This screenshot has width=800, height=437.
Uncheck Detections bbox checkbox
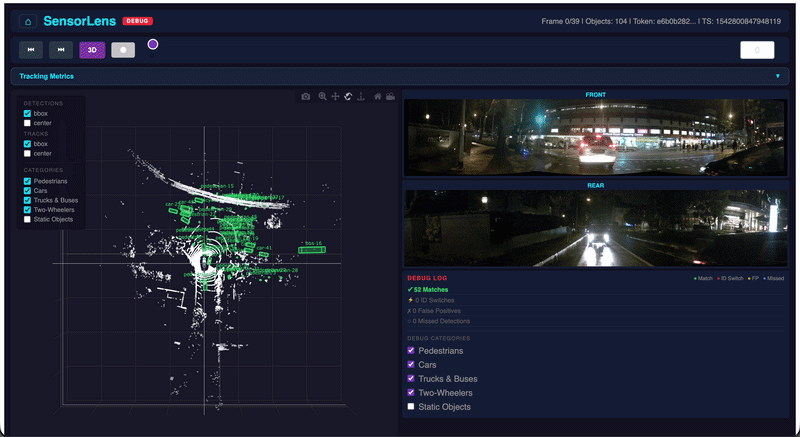27,113
